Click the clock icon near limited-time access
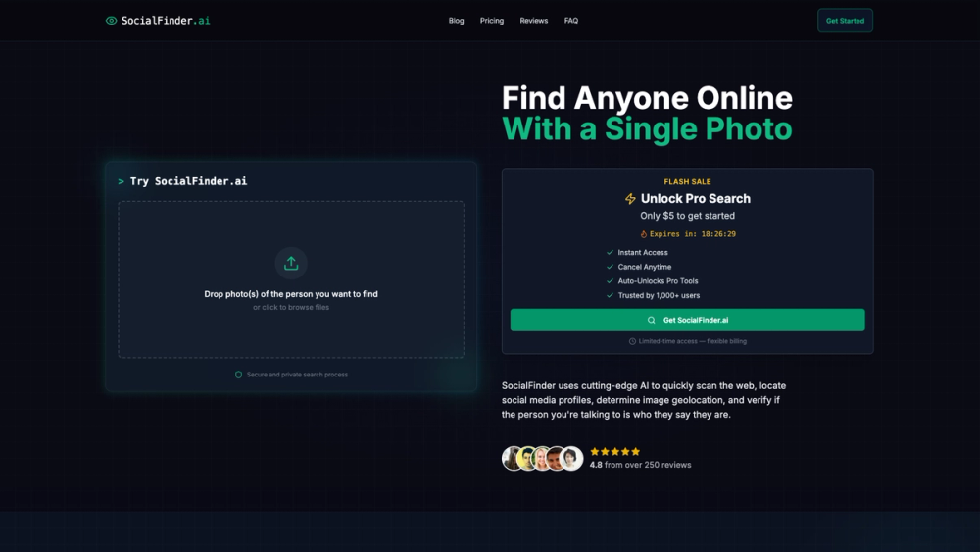 coord(632,341)
